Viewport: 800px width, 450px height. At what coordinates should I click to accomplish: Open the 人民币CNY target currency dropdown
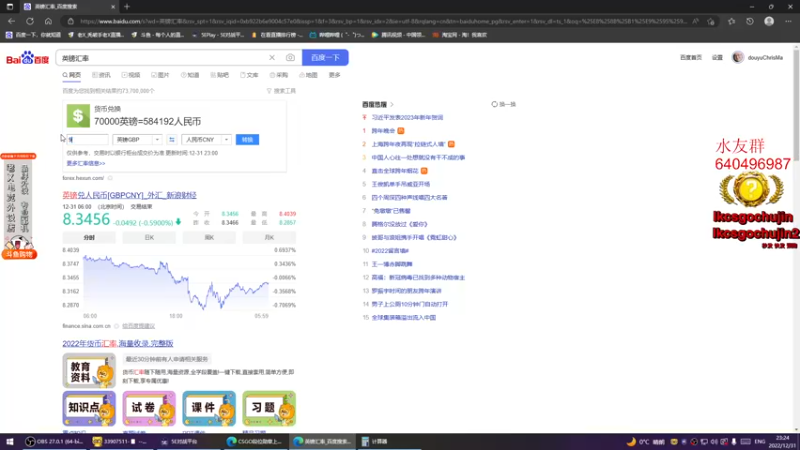(206, 139)
